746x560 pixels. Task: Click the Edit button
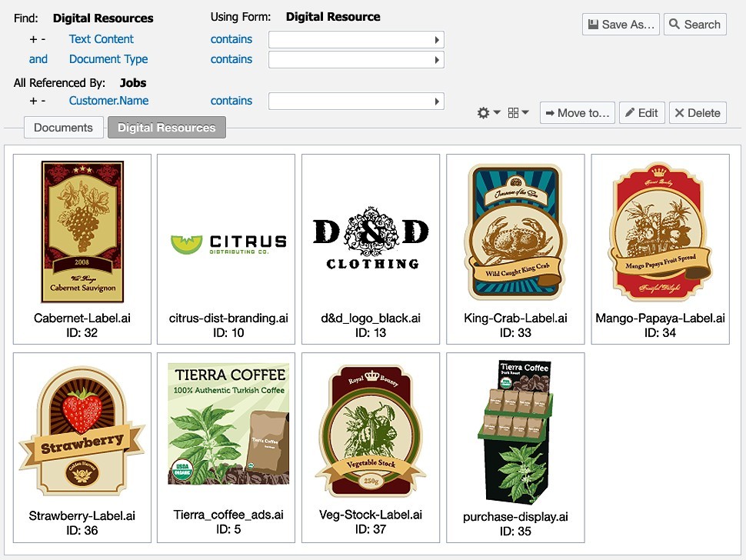[642, 113]
